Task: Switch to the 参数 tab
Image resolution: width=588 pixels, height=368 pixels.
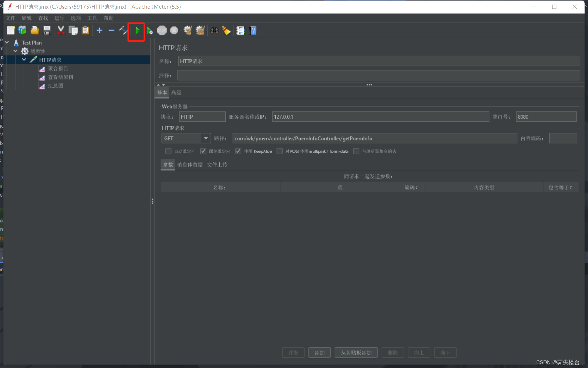Action: click(168, 165)
